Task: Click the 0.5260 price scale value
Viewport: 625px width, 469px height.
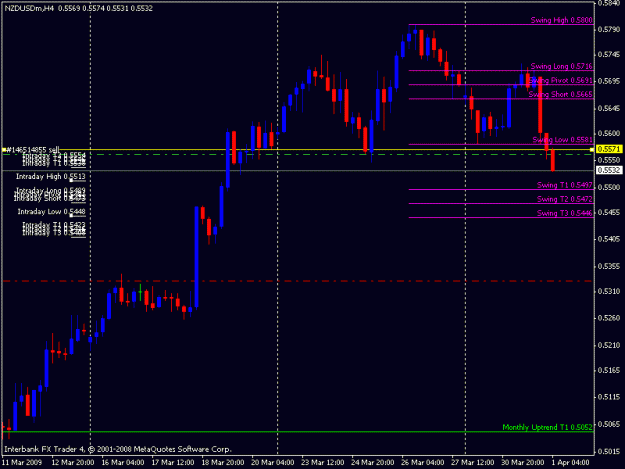Action: click(x=609, y=318)
